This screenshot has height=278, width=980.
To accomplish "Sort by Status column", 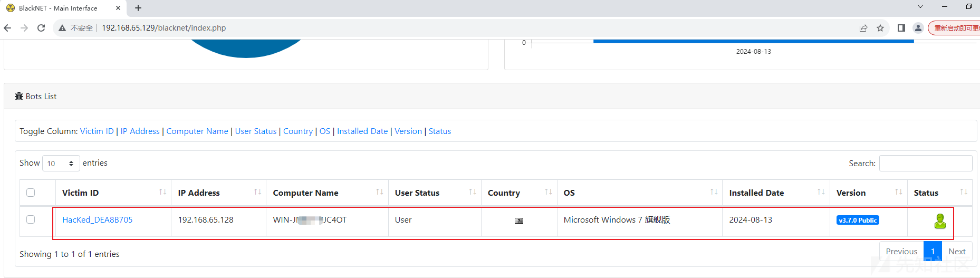I will [940, 193].
